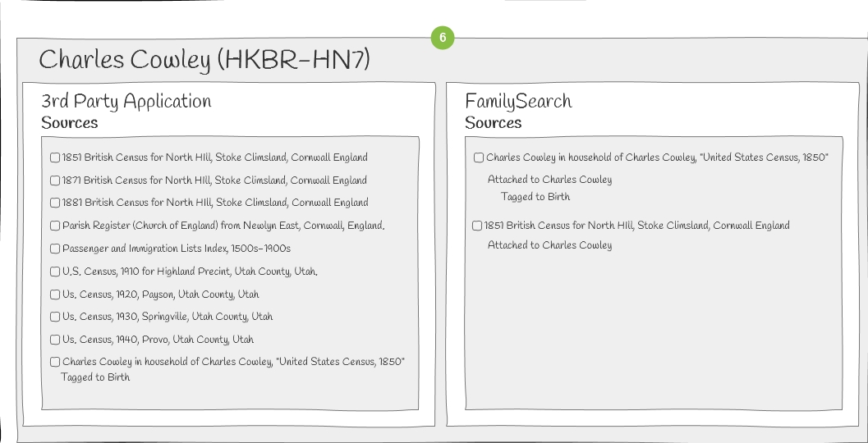868x443 pixels.
Task: Click Attached to Charles Cowley under 1851 Census
Action: (x=549, y=245)
